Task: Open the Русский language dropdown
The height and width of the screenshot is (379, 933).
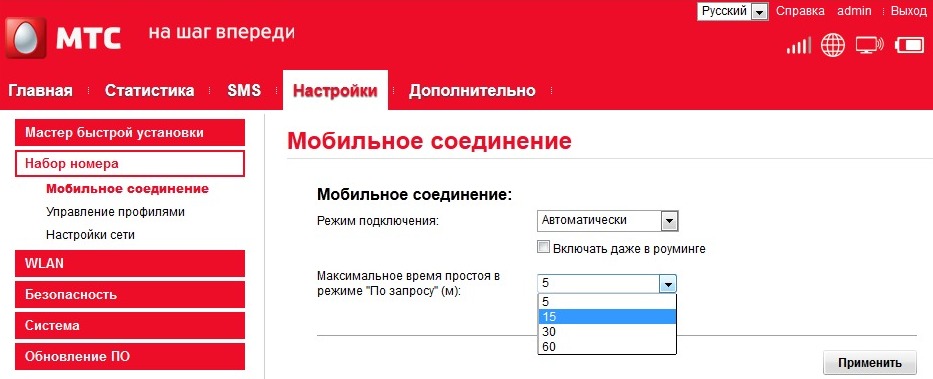Action: point(732,11)
